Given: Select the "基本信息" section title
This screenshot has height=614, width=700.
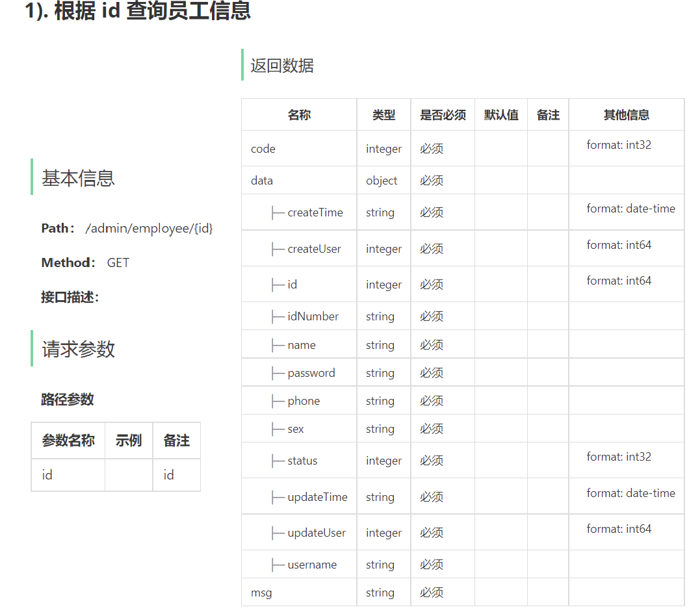Looking at the screenshot, I should coord(78,178).
